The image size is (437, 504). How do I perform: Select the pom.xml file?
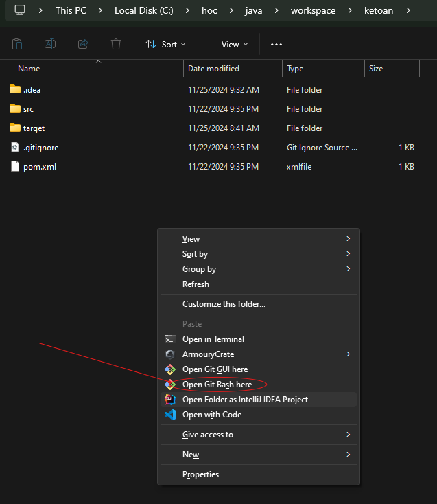pos(39,167)
